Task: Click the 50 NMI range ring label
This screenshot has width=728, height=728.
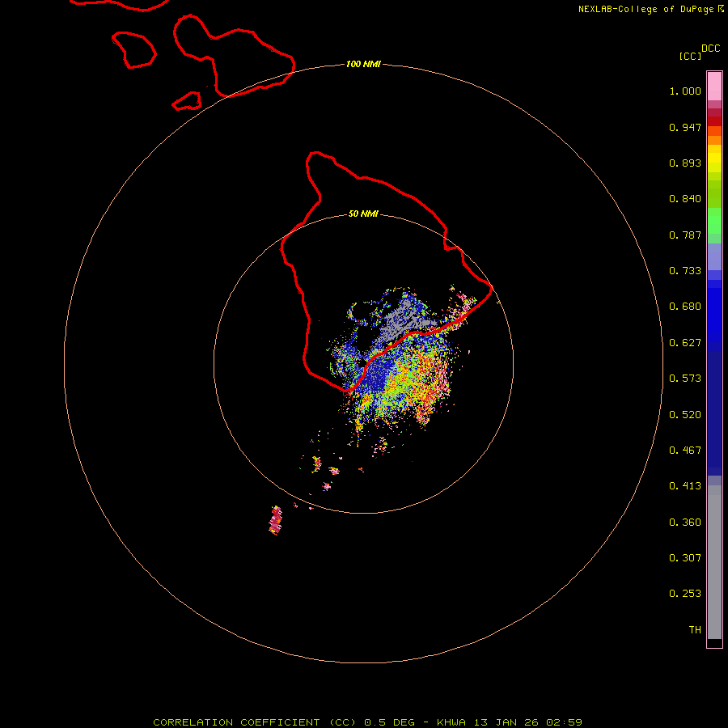Action: [x=363, y=214]
